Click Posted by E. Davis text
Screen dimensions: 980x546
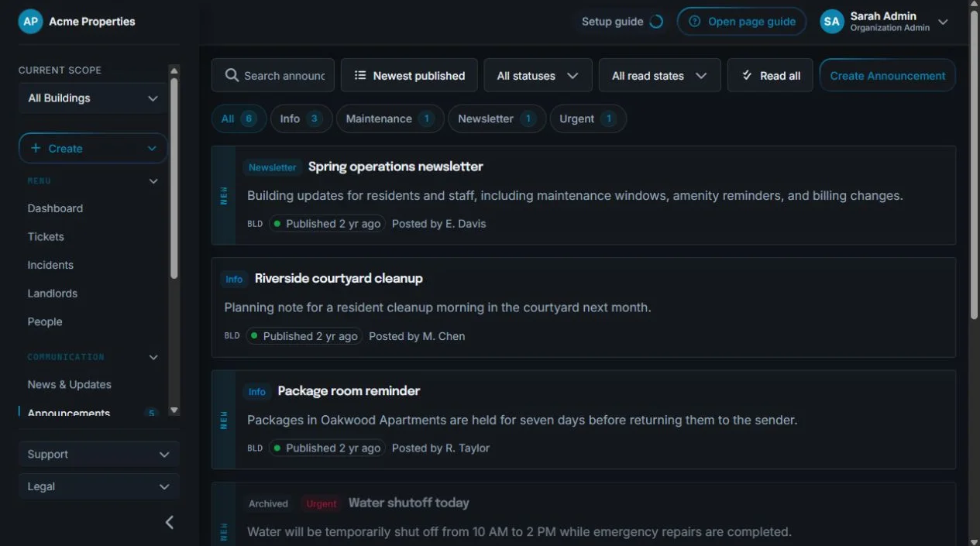[439, 224]
